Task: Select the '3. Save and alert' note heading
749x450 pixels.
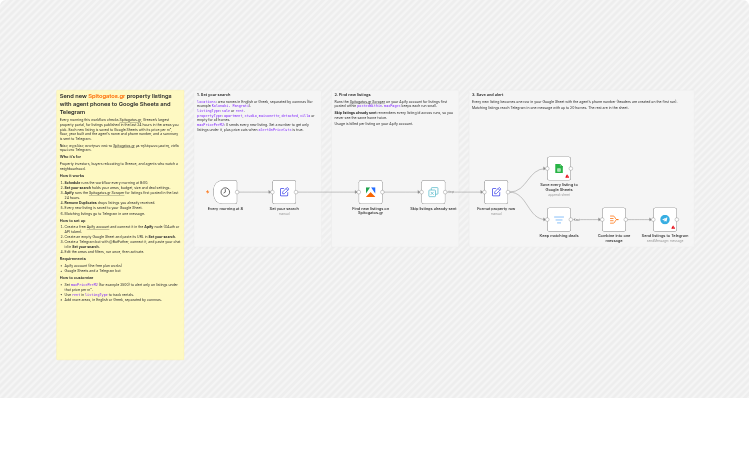Action: [488, 95]
